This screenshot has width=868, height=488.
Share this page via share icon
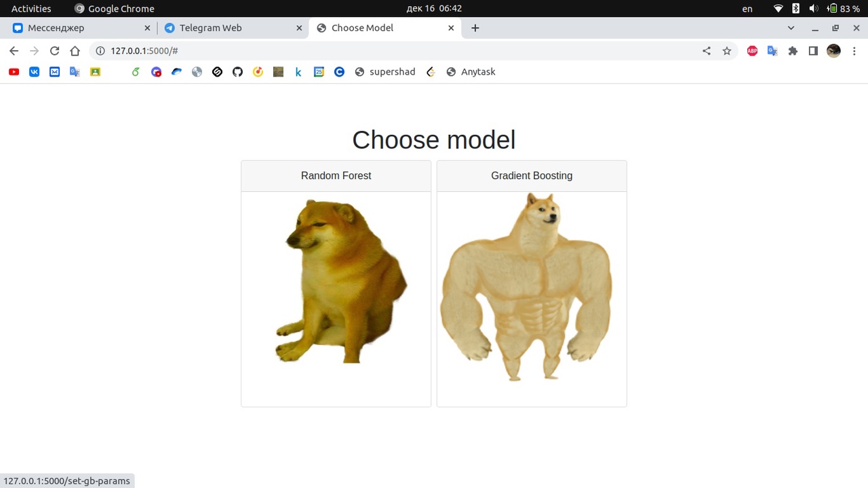pyautogui.click(x=707, y=51)
